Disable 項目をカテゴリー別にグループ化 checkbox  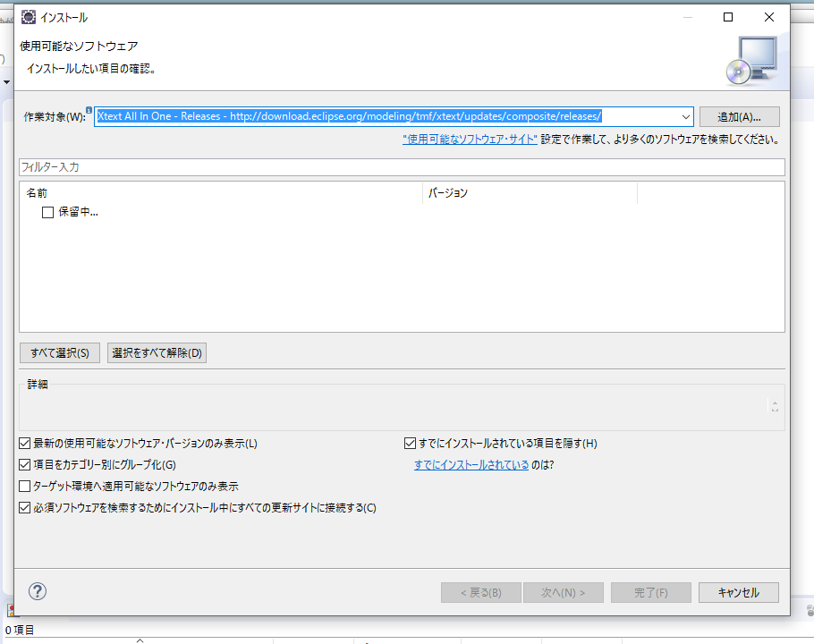(x=25, y=465)
